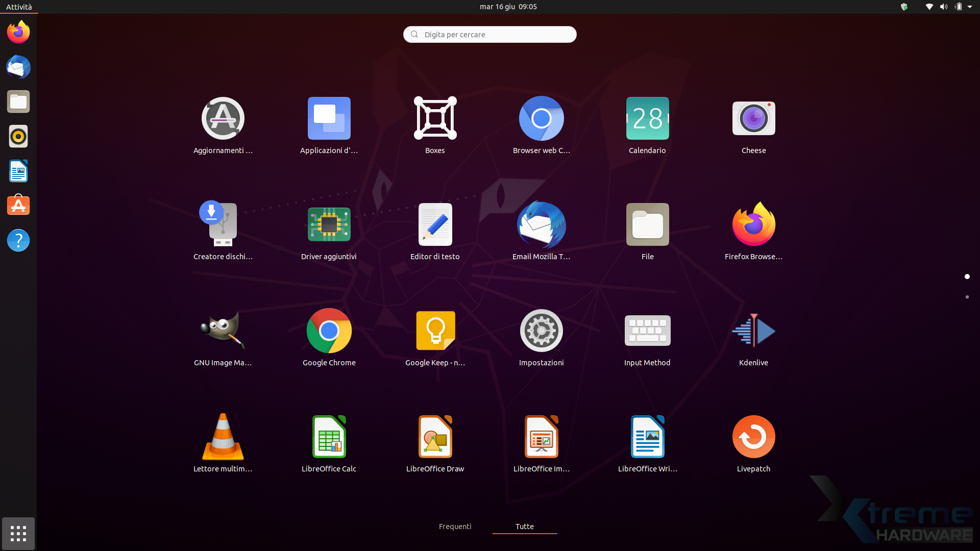The height and width of the screenshot is (551, 980).
Task: Switch to the Frequenti tab
Action: pyautogui.click(x=455, y=527)
